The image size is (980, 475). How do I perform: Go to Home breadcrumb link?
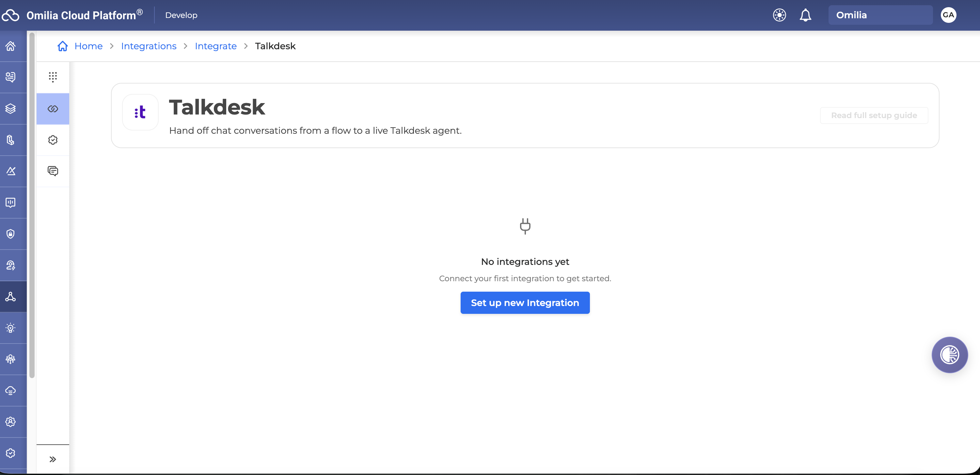tap(89, 46)
